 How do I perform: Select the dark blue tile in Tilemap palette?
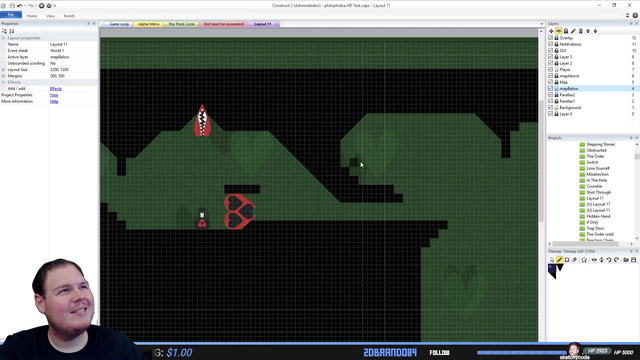(552, 268)
